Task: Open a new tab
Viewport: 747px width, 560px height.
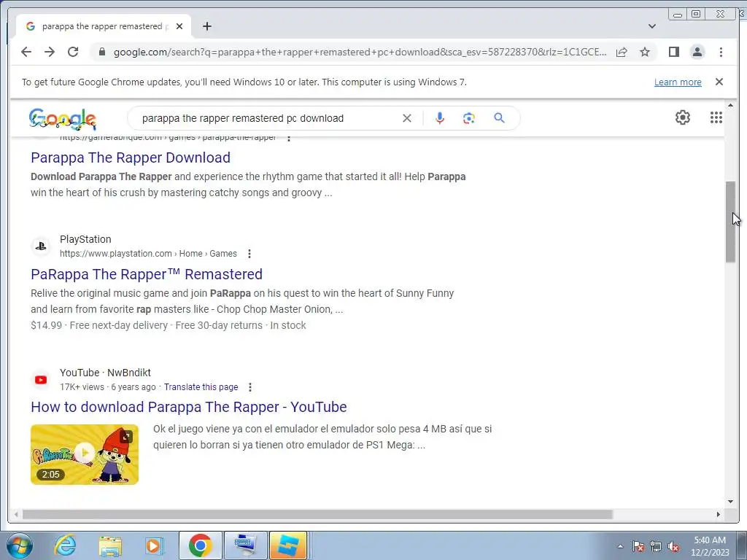Action: 206,26
